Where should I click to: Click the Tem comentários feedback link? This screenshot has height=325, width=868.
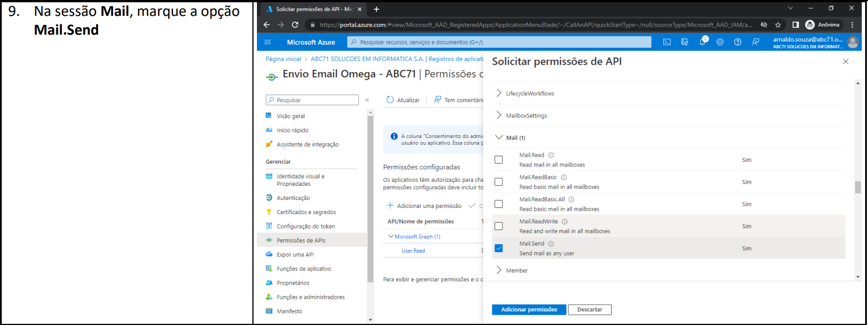tap(458, 100)
